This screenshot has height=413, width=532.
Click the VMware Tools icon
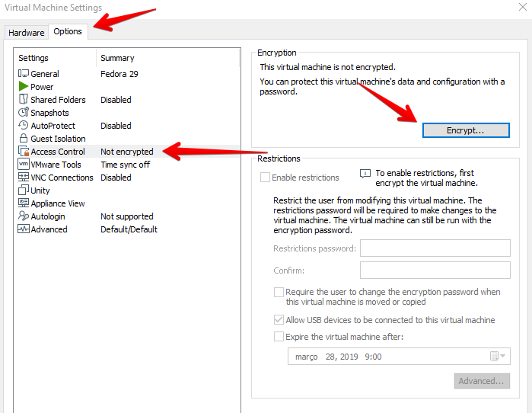tap(24, 165)
